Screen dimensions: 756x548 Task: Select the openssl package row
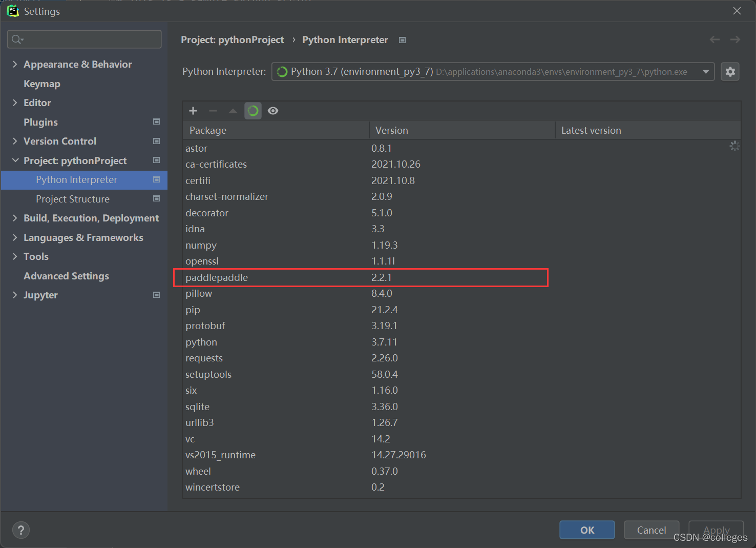coord(461,261)
